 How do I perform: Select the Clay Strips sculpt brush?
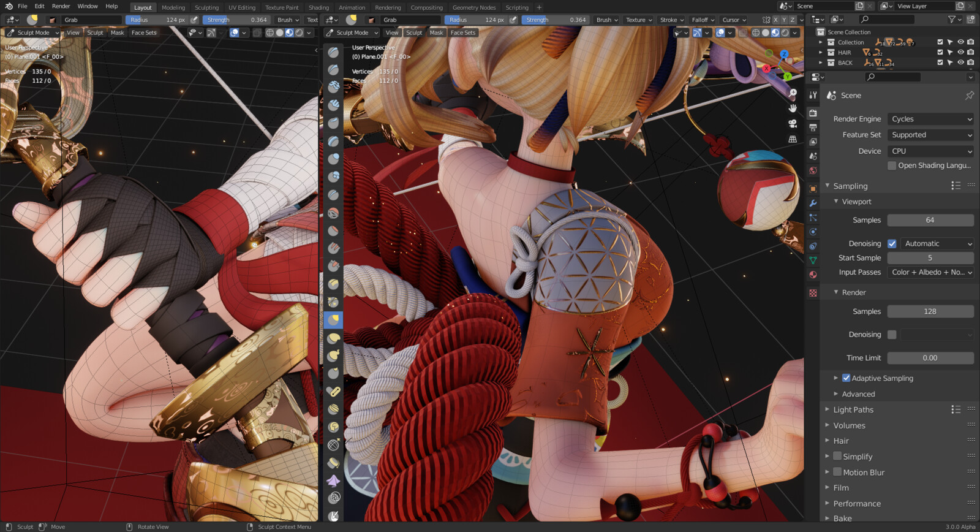(x=333, y=105)
